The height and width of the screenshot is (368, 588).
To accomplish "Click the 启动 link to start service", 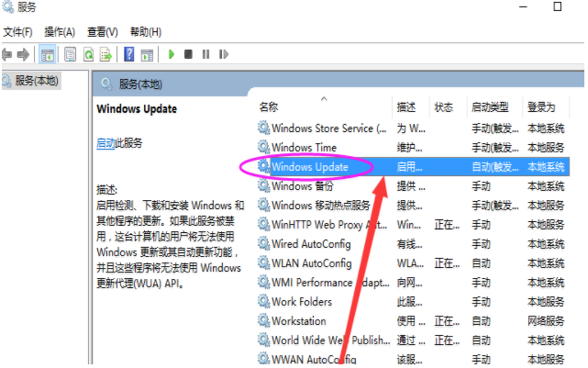I will point(105,143).
